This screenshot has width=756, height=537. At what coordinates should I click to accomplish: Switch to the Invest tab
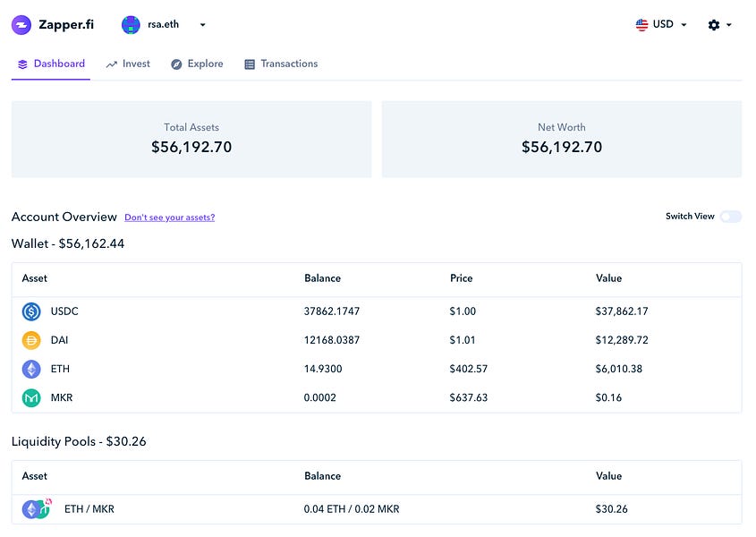pyautogui.click(x=128, y=64)
